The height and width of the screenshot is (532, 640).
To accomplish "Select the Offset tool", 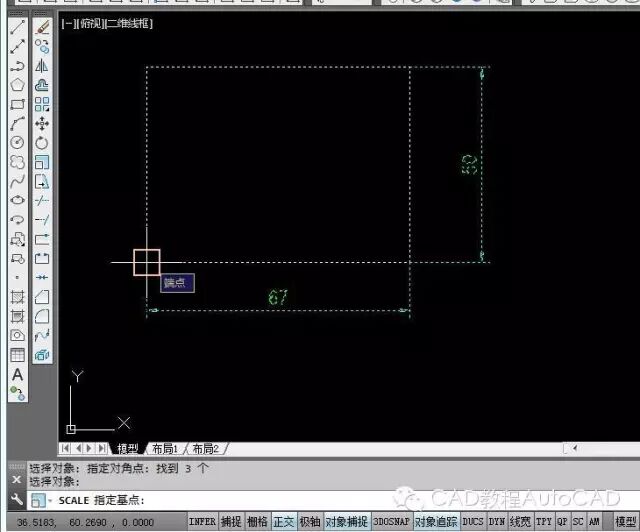I will 42,85.
